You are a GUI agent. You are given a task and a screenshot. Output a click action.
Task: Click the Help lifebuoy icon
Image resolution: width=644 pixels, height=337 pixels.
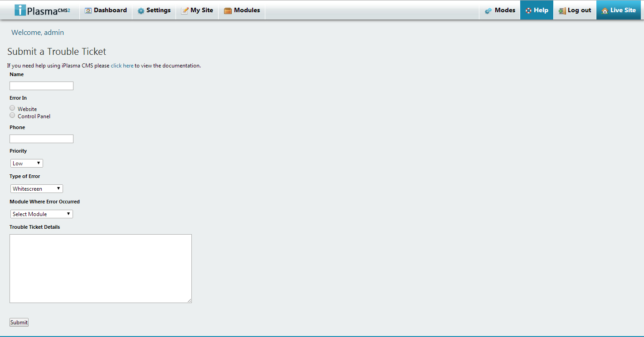[x=528, y=10]
